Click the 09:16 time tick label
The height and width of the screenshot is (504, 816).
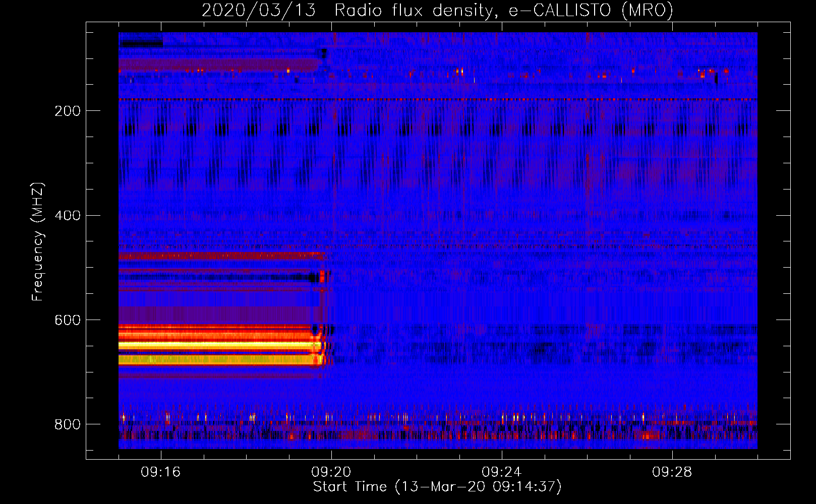click(161, 472)
